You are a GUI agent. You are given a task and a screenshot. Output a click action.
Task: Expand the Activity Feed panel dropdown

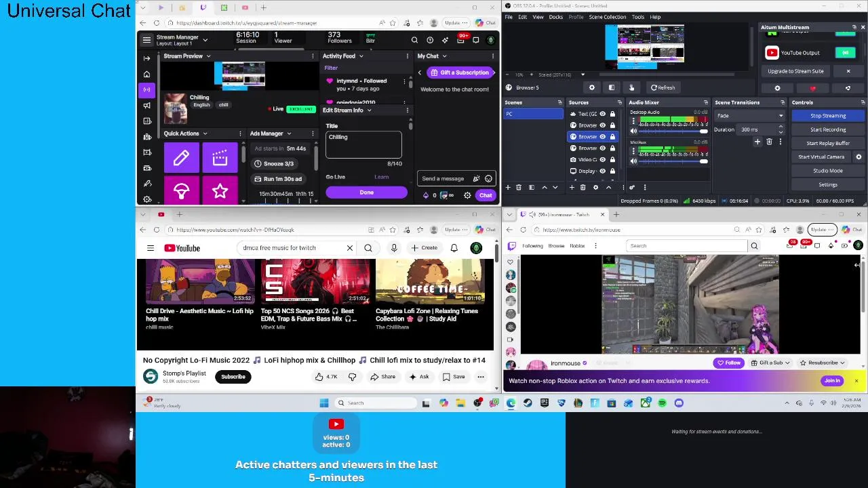click(x=361, y=56)
